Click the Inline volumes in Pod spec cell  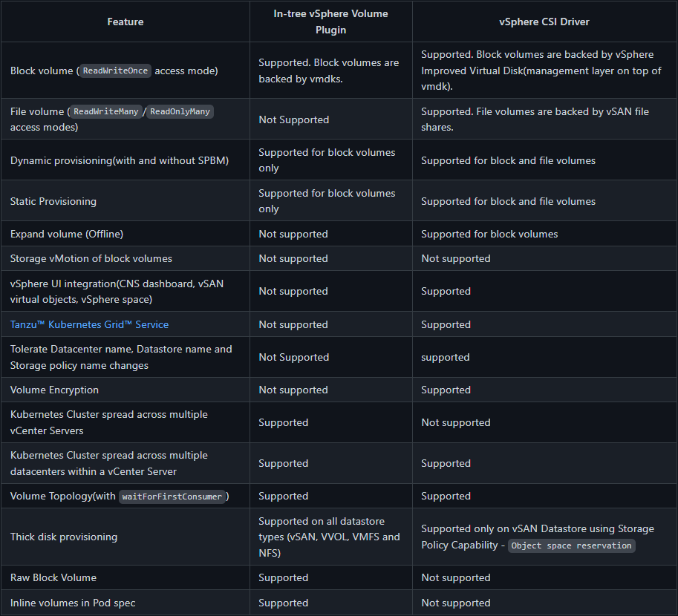(x=73, y=603)
